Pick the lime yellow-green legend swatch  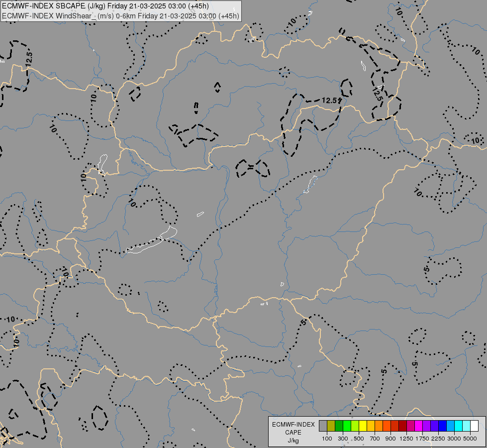[x=355, y=426]
